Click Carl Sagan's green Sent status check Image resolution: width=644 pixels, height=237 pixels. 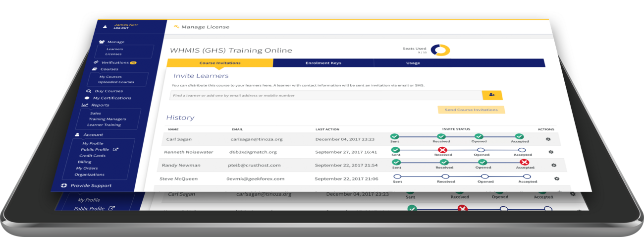point(394,136)
